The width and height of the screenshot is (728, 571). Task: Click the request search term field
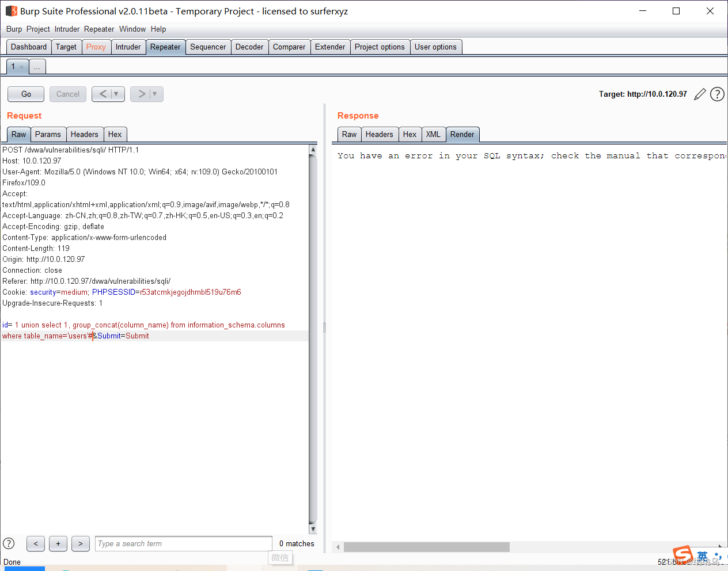click(x=184, y=543)
